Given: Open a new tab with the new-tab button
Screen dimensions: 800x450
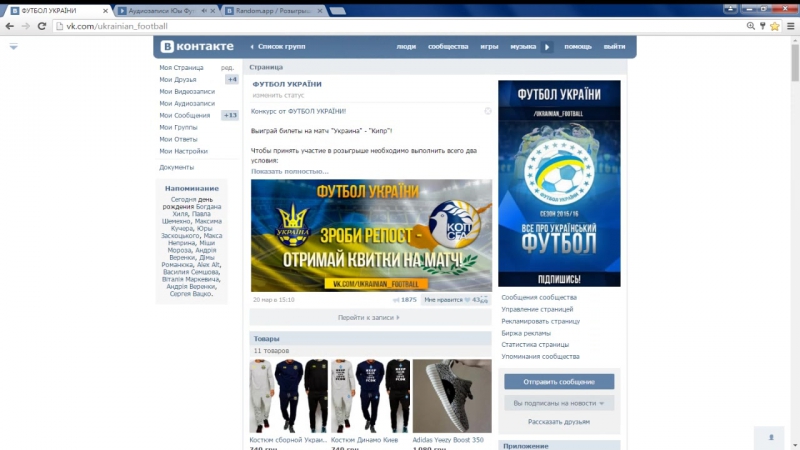Looking at the screenshot, I should [337, 11].
